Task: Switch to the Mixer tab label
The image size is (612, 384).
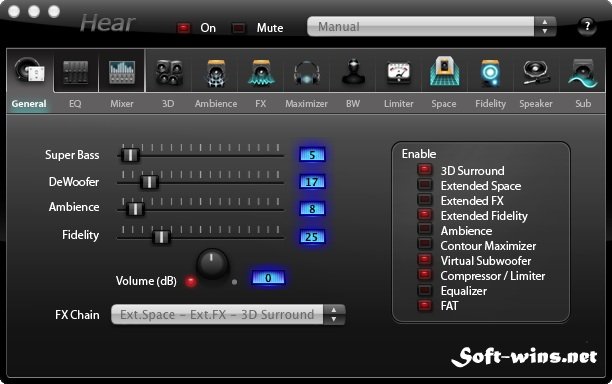Action: click(122, 104)
